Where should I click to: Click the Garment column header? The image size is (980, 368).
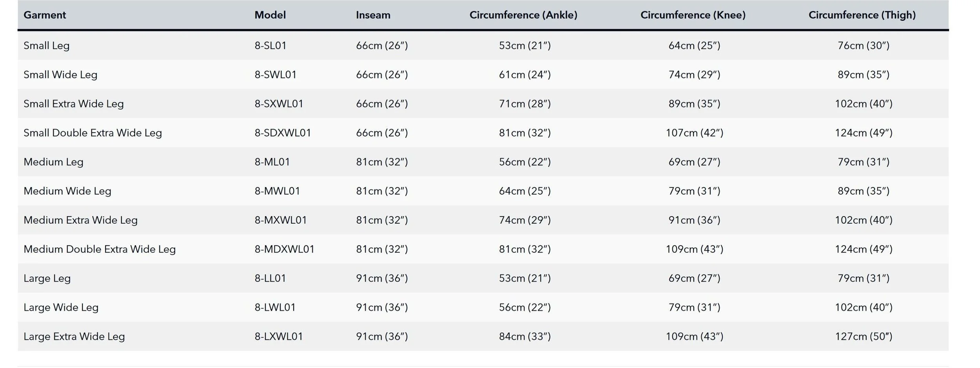[x=45, y=15]
